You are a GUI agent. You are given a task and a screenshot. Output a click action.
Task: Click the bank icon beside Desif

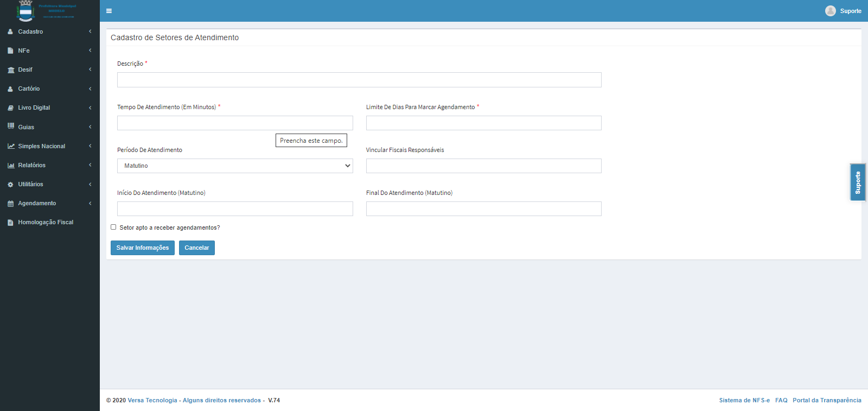pyautogui.click(x=11, y=70)
